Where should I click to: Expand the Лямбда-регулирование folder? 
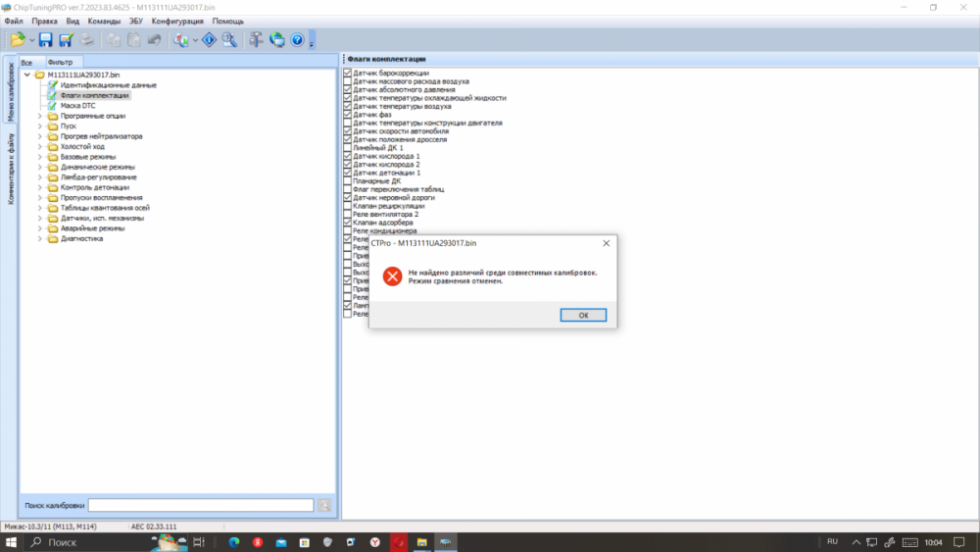[x=40, y=176]
